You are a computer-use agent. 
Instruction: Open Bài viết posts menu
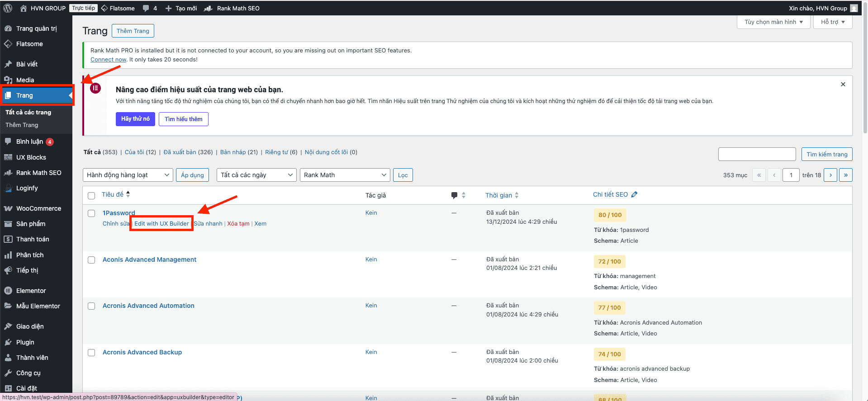pyautogui.click(x=36, y=64)
